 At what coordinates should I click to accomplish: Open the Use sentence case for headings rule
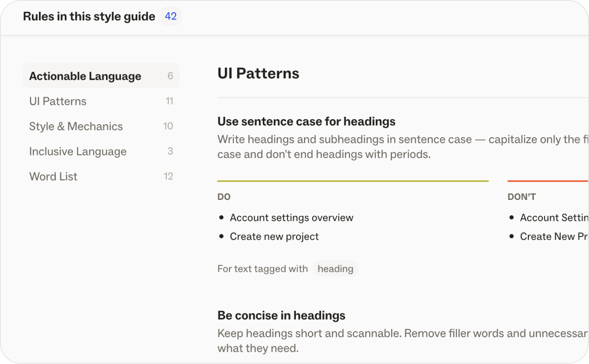click(306, 122)
